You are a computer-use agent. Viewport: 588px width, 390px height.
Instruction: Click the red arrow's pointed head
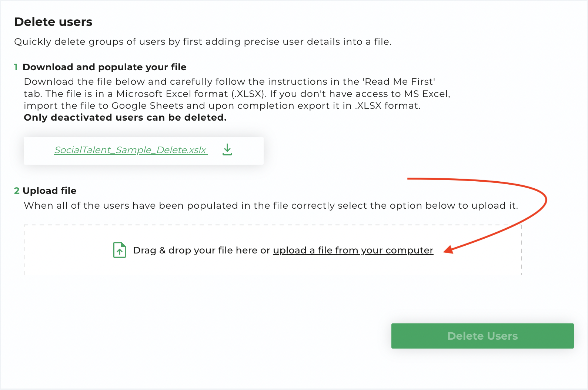tap(448, 249)
